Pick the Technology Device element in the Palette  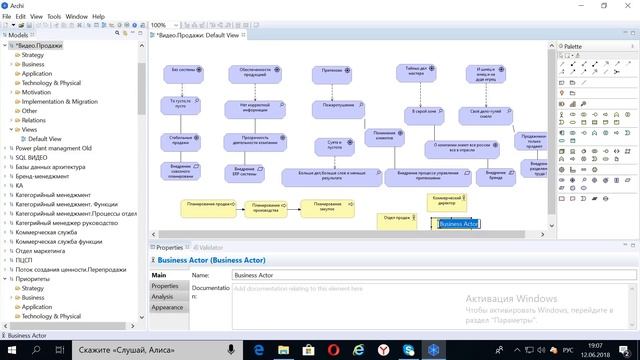pyautogui.click(x=573, y=151)
